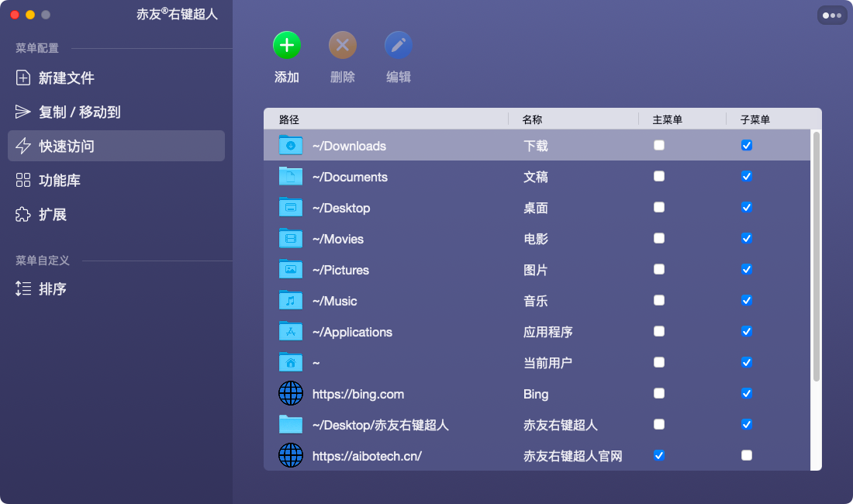853x504 pixels.
Task: Open the 扩展 section
Action: click(116, 214)
